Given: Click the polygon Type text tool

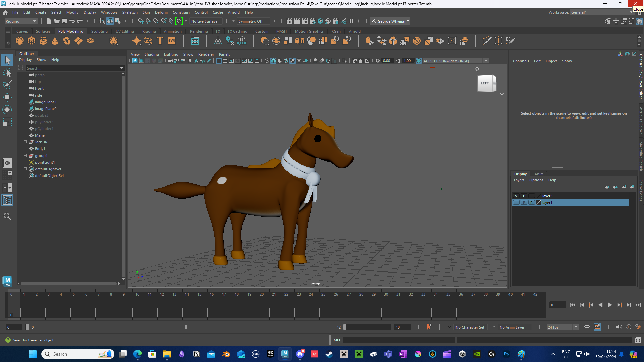Looking at the screenshot, I should pyautogui.click(x=160, y=41).
